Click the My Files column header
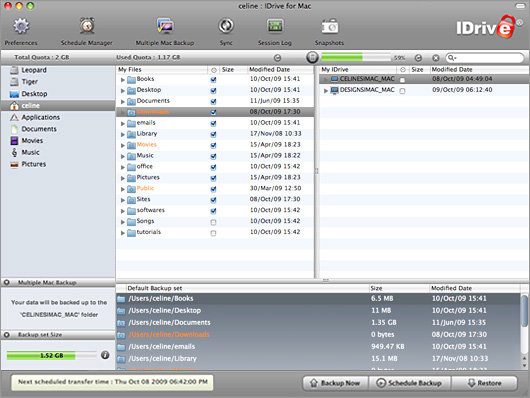The height and width of the screenshot is (398, 530). click(162, 69)
